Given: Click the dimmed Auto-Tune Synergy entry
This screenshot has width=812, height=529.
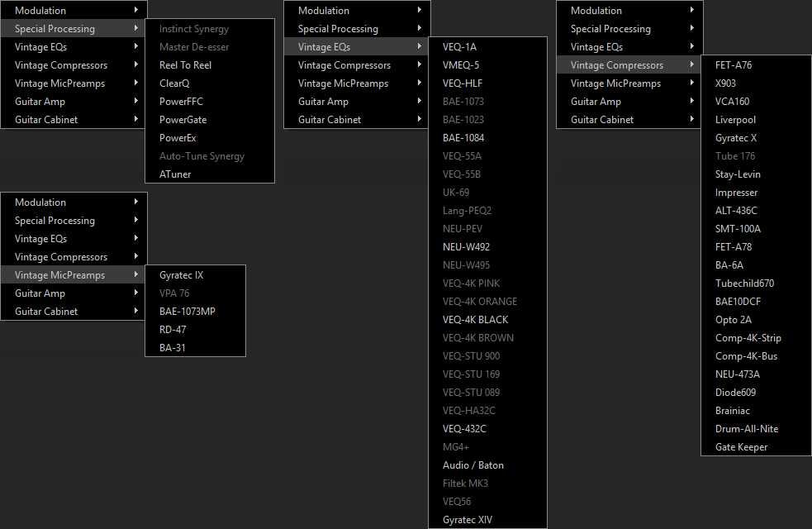Looking at the screenshot, I should (x=210, y=156).
